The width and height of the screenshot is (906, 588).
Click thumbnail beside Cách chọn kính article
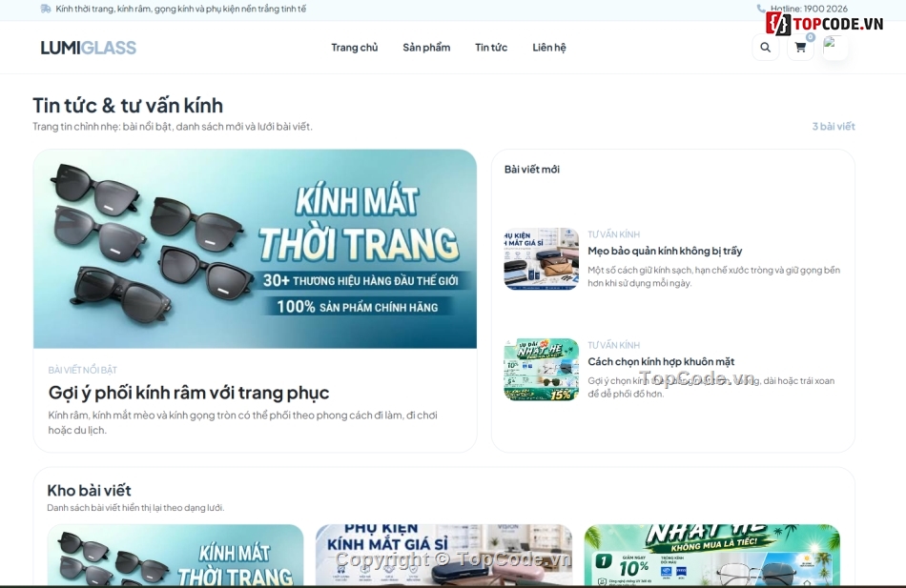(x=541, y=369)
